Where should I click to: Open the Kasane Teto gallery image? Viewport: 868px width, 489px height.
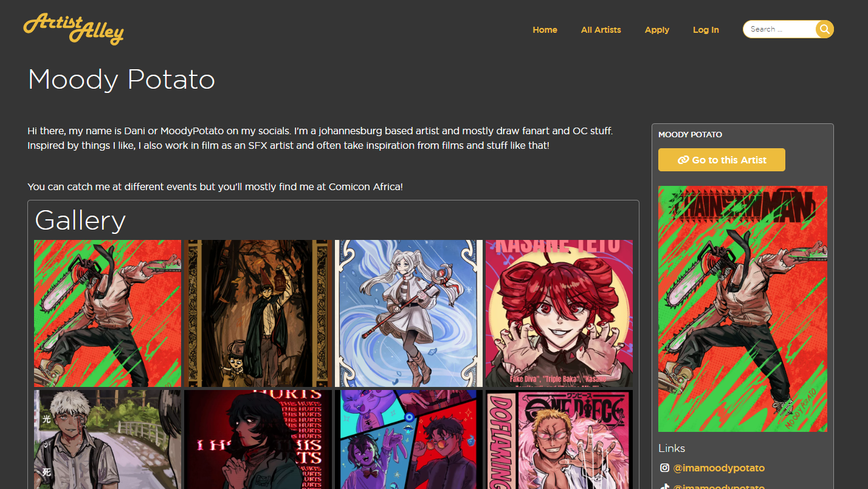click(559, 313)
